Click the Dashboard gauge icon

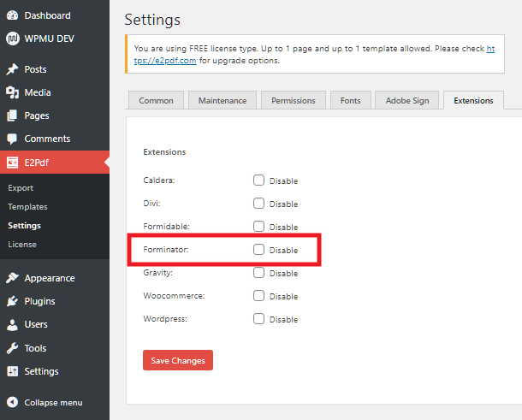(12, 15)
